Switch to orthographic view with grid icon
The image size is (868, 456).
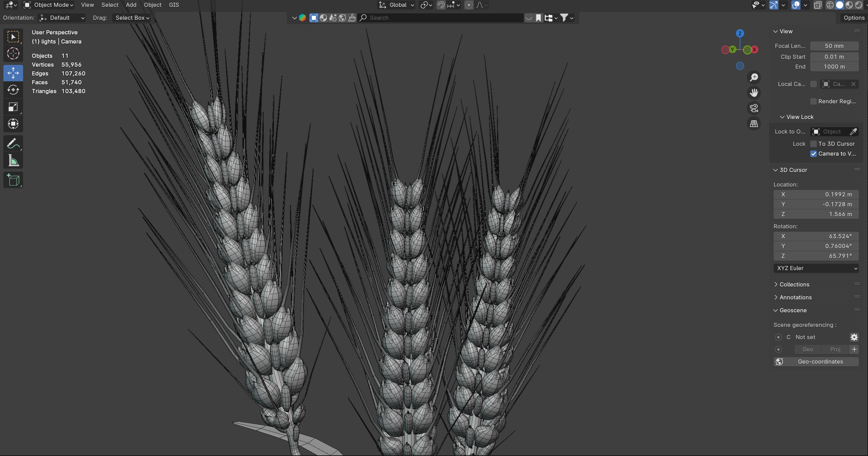click(754, 124)
